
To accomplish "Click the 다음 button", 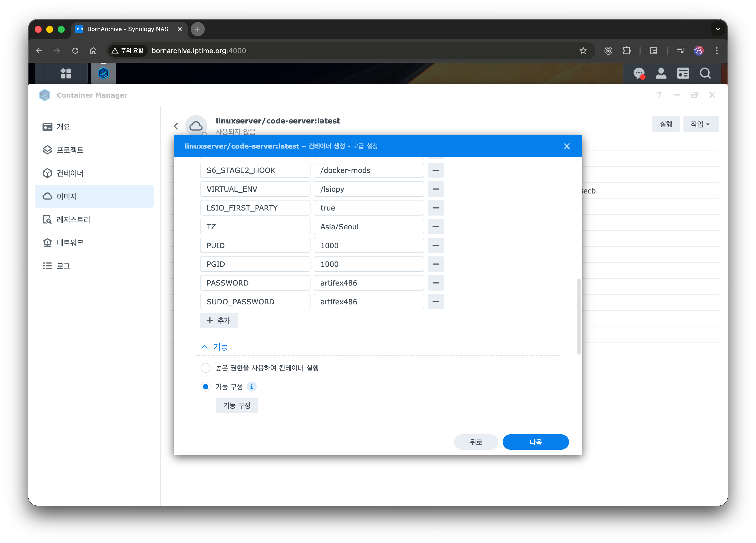I will pos(535,442).
